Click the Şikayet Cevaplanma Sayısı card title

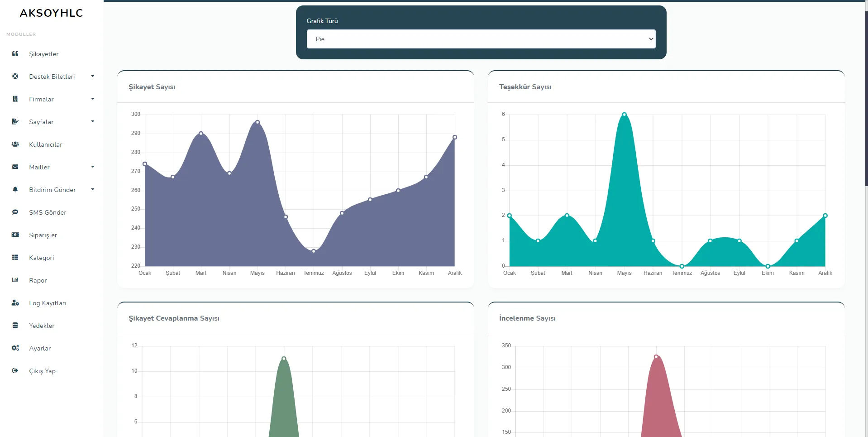pyautogui.click(x=174, y=318)
